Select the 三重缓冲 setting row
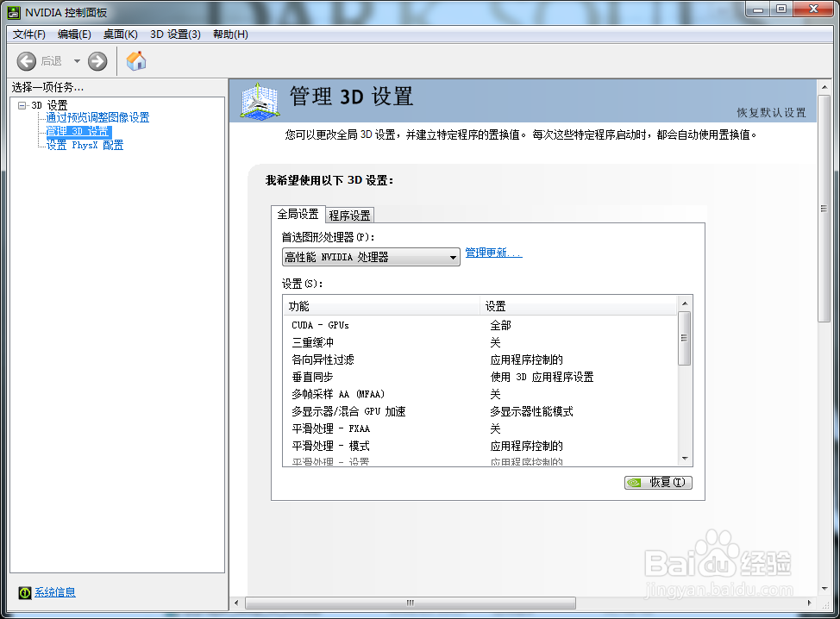This screenshot has height=619, width=840. click(x=480, y=342)
